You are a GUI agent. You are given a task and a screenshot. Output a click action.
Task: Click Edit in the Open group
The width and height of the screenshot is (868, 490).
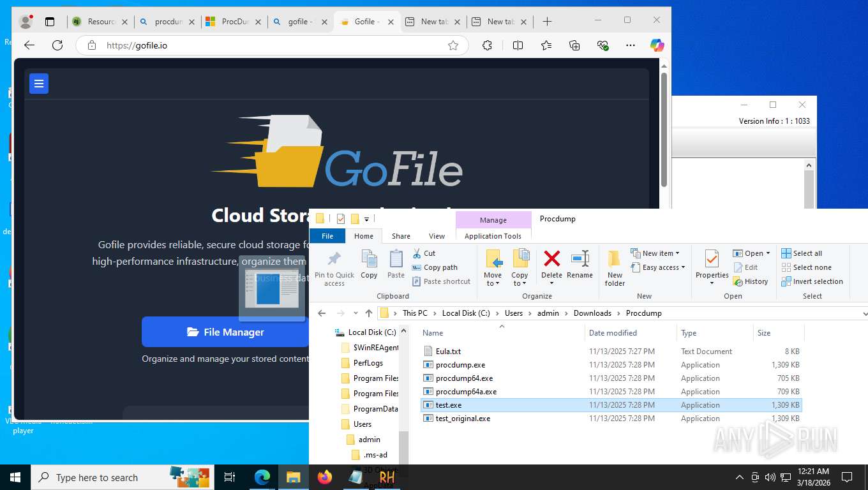tap(745, 267)
